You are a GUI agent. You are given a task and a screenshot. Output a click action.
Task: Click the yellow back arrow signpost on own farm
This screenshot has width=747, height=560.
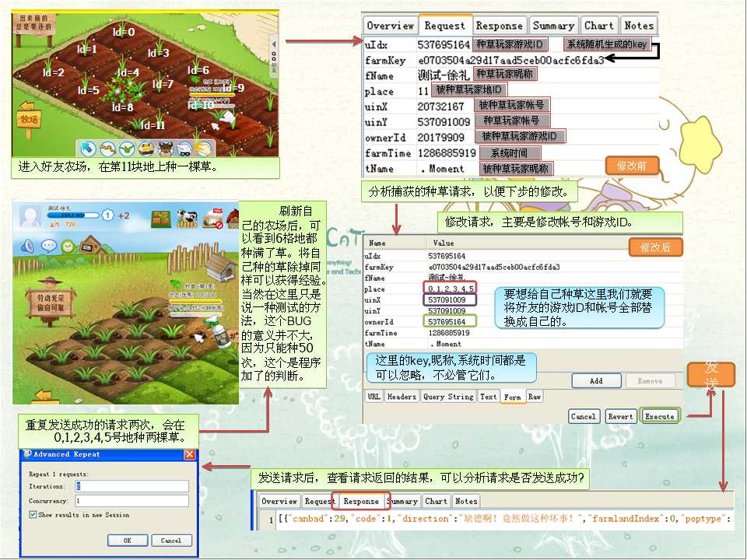(x=46, y=396)
